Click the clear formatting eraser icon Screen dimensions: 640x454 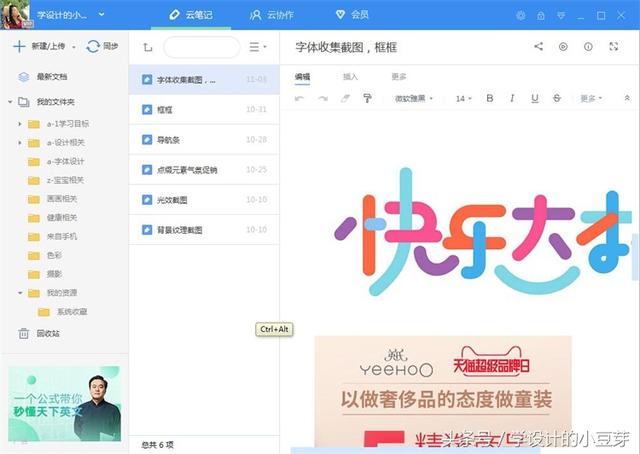click(x=345, y=98)
